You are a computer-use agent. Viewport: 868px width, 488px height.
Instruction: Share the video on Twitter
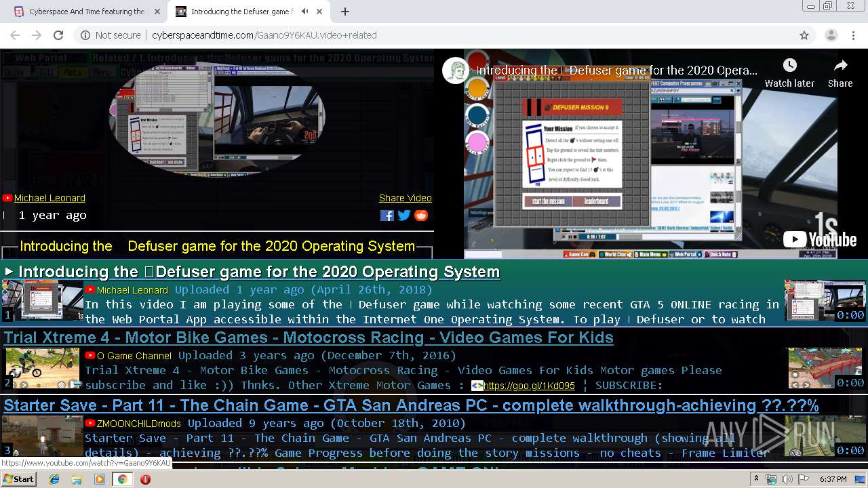coord(404,216)
